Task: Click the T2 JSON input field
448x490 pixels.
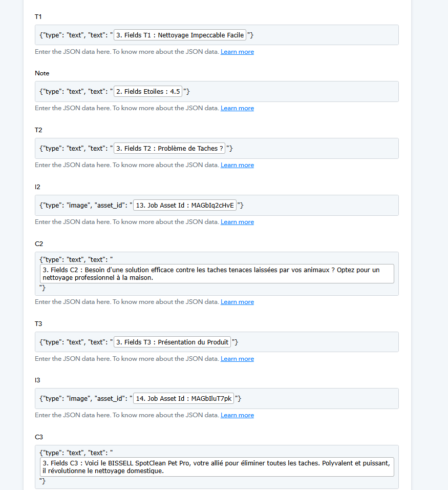Action: [x=217, y=149]
